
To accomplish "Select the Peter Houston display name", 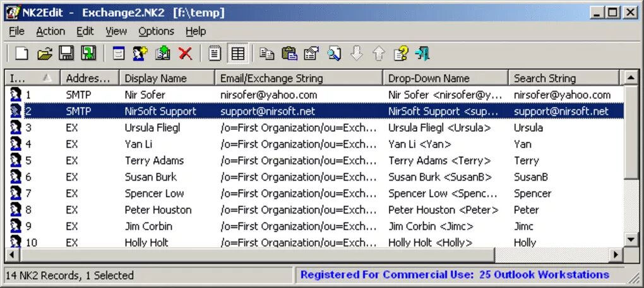I will point(158,210).
